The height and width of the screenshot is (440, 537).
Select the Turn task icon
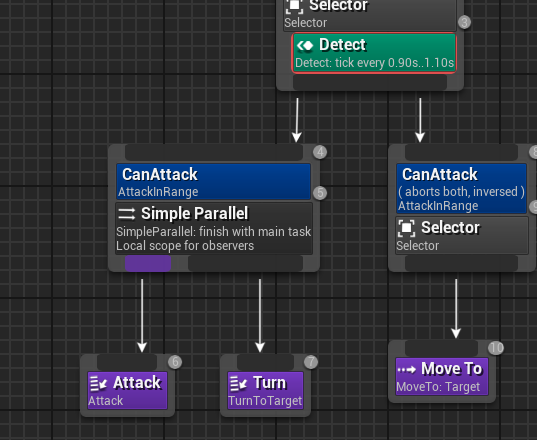pyautogui.click(x=238, y=384)
